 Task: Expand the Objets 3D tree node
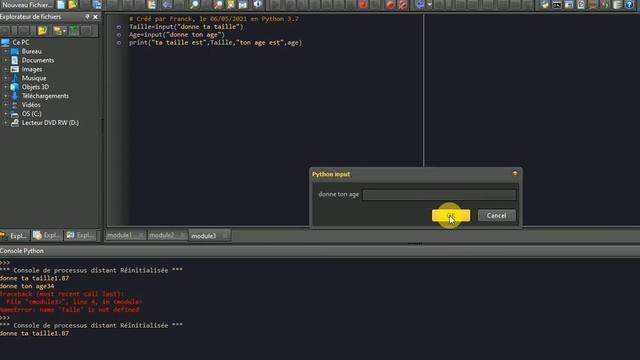6,87
